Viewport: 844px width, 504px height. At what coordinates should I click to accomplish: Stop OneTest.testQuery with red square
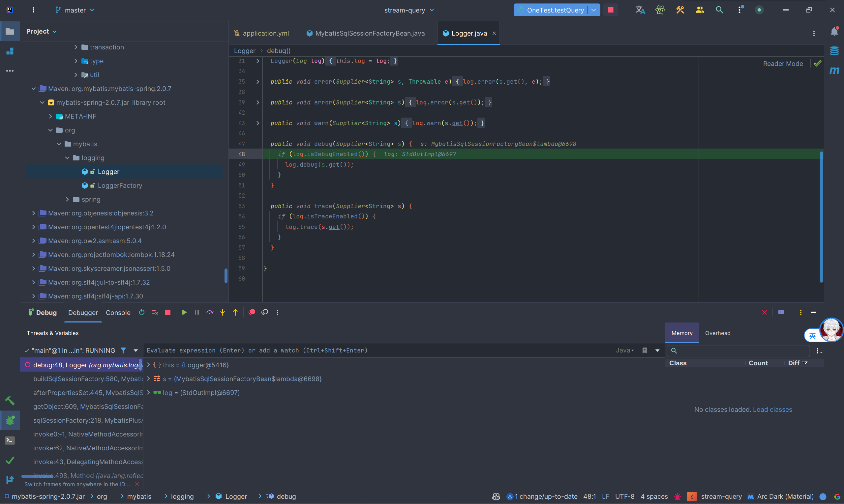611,10
